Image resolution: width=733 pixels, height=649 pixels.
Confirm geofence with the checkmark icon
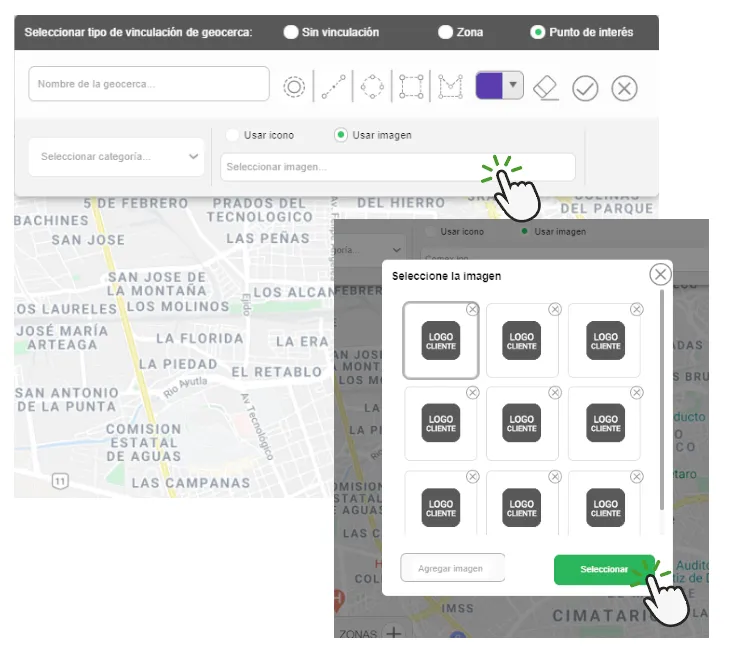click(x=585, y=88)
